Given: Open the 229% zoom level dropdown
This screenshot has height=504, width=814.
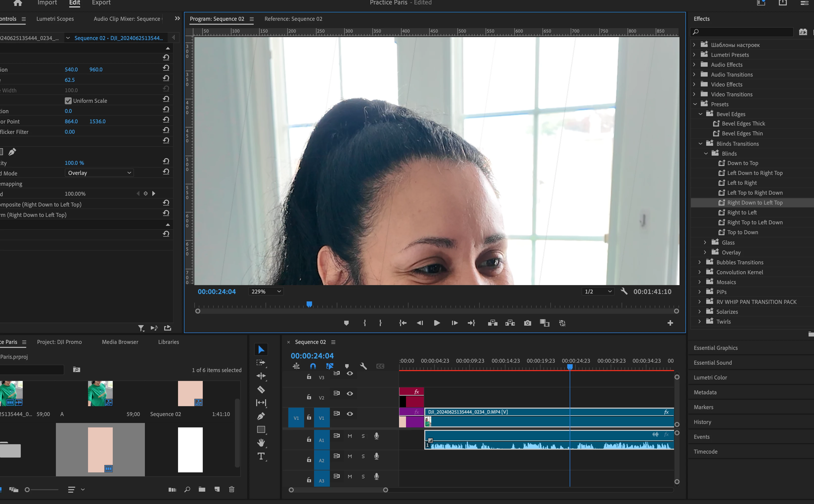Looking at the screenshot, I should point(266,292).
